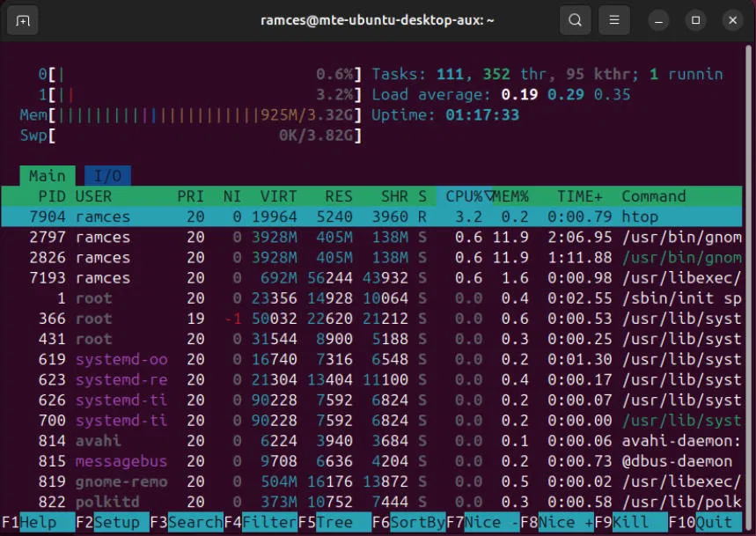
Task: Click the TIME+ column header
Action: coord(579,196)
